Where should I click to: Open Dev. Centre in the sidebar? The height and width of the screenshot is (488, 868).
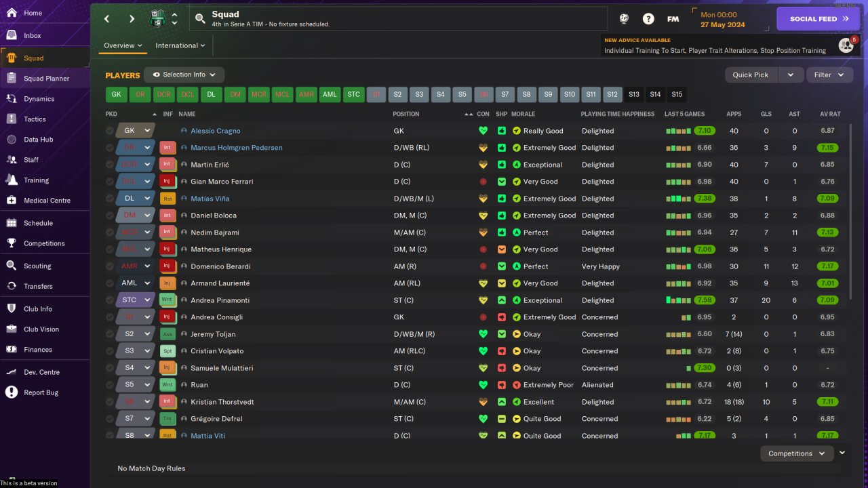tap(45, 372)
